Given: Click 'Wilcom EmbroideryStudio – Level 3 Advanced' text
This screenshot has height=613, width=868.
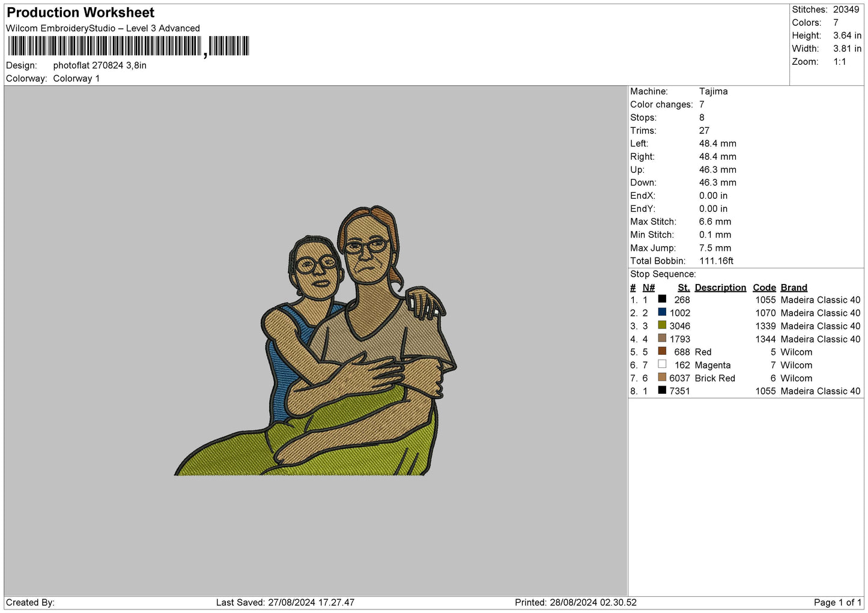Looking at the screenshot, I should click(103, 28).
